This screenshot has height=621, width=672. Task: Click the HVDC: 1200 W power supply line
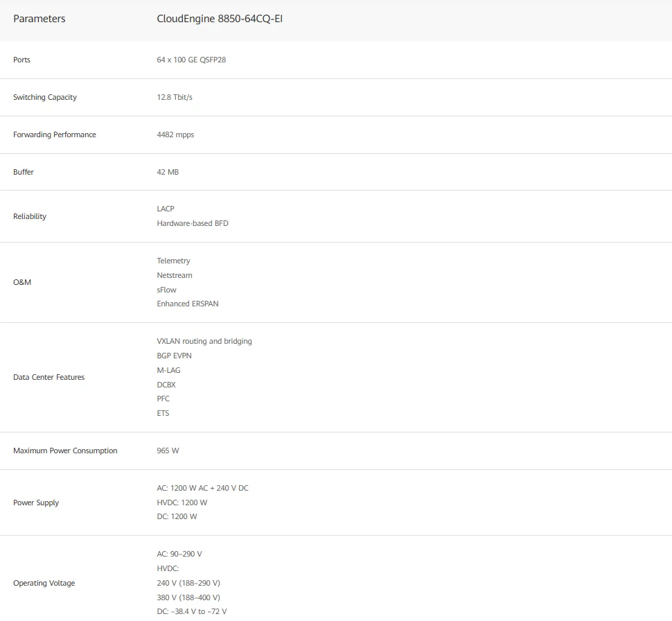(182, 502)
